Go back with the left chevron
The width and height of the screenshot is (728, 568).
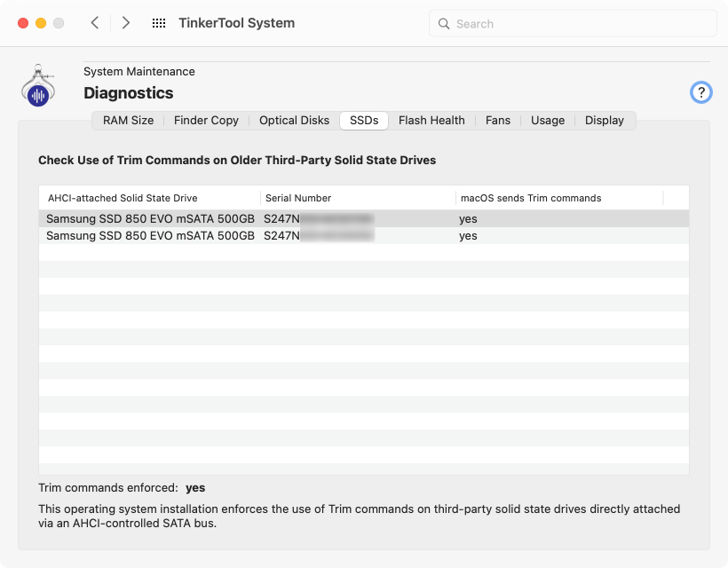click(x=95, y=23)
